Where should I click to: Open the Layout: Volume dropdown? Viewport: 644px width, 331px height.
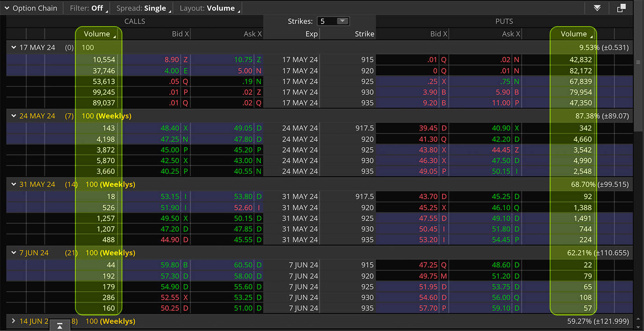[x=210, y=8]
